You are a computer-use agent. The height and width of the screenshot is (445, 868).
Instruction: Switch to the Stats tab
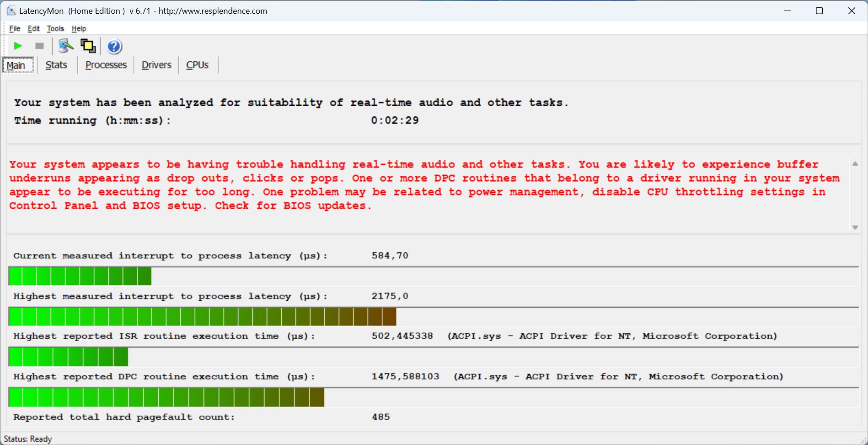pyautogui.click(x=56, y=65)
